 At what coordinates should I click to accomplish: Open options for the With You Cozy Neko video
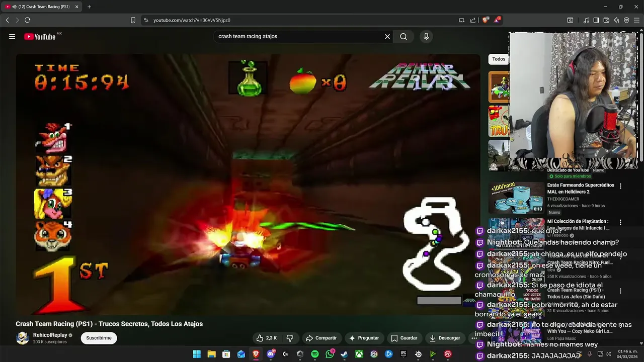click(620, 326)
